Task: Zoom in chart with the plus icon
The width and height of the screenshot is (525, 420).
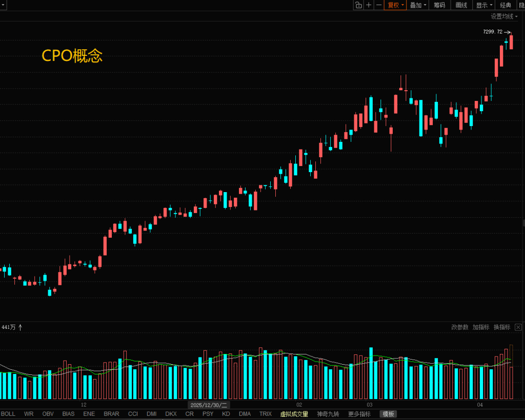Action: click(369, 5)
